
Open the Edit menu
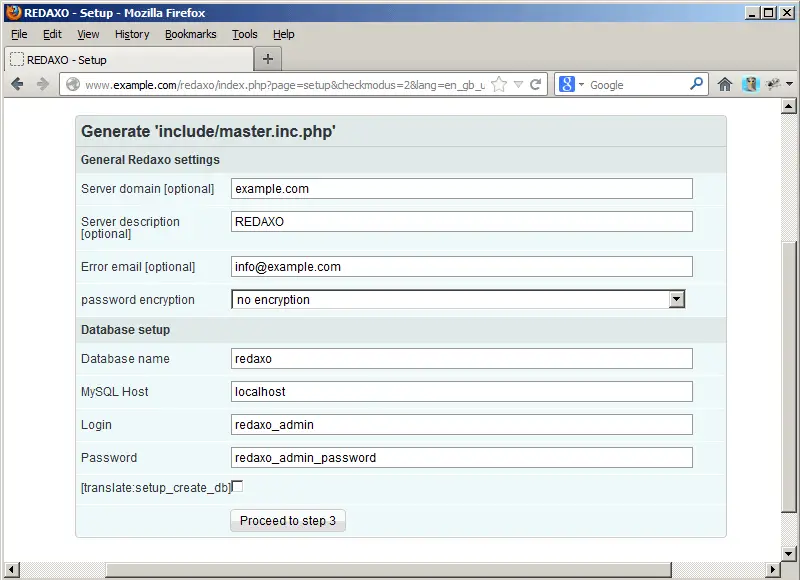click(52, 34)
